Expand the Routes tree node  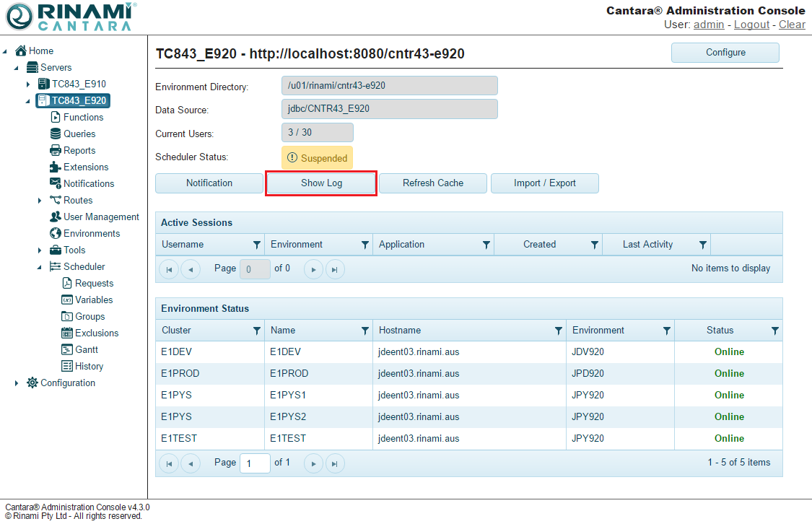pyautogui.click(x=40, y=201)
